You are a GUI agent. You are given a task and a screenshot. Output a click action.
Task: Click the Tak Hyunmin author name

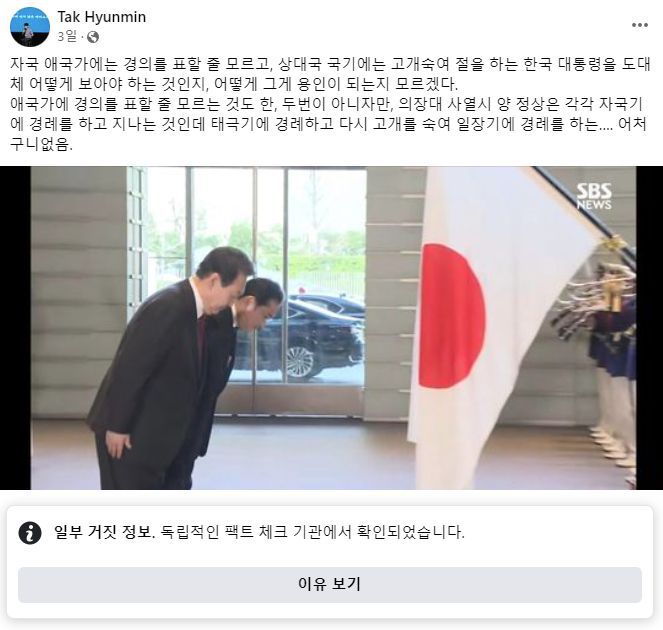101,17
